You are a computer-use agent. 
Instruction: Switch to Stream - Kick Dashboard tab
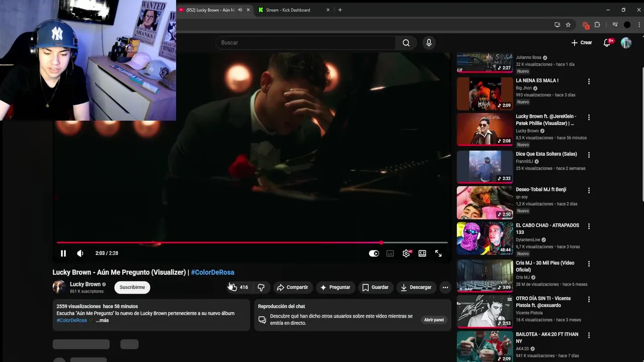[x=288, y=10]
